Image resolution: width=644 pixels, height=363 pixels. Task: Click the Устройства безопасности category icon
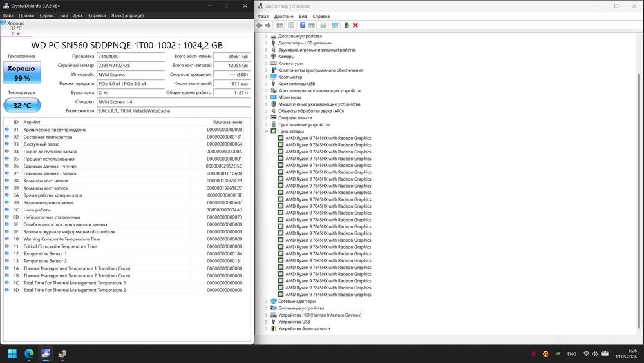pyautogui.click(x=274, y=328)
